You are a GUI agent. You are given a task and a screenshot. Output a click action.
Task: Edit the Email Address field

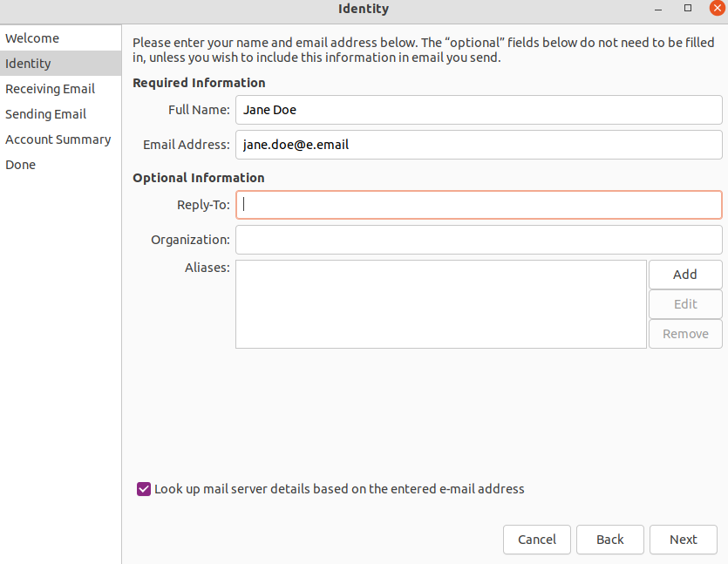[478, 144]
